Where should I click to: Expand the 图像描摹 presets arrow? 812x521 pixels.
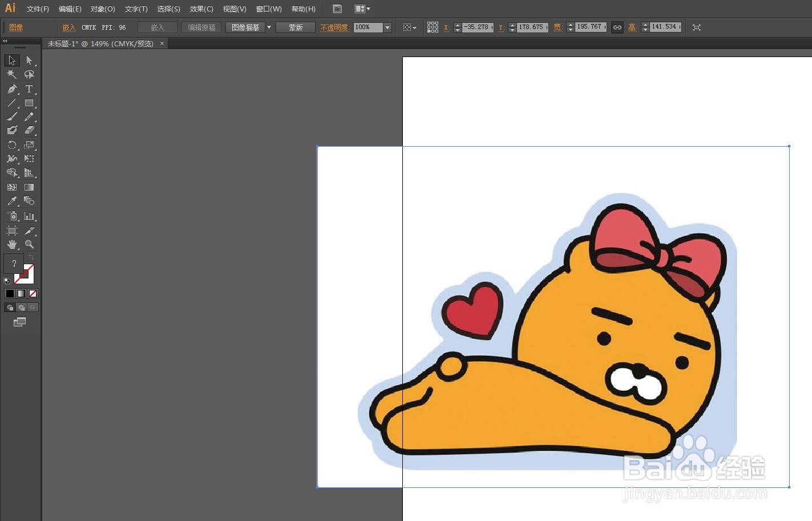click(269, 27)
